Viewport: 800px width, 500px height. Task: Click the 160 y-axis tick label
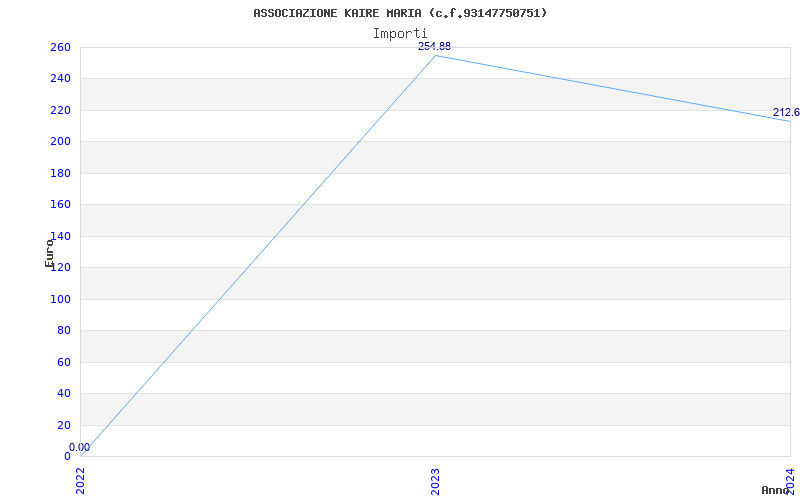60,205
